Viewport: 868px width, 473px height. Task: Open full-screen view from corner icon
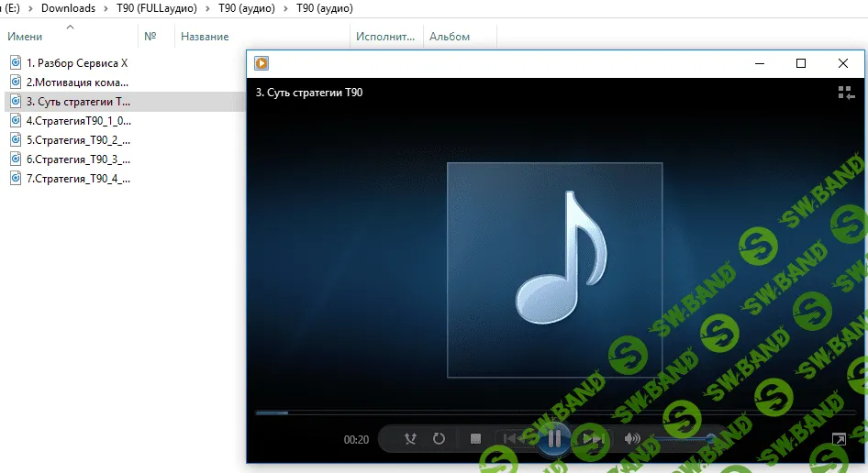click(838, 440)
